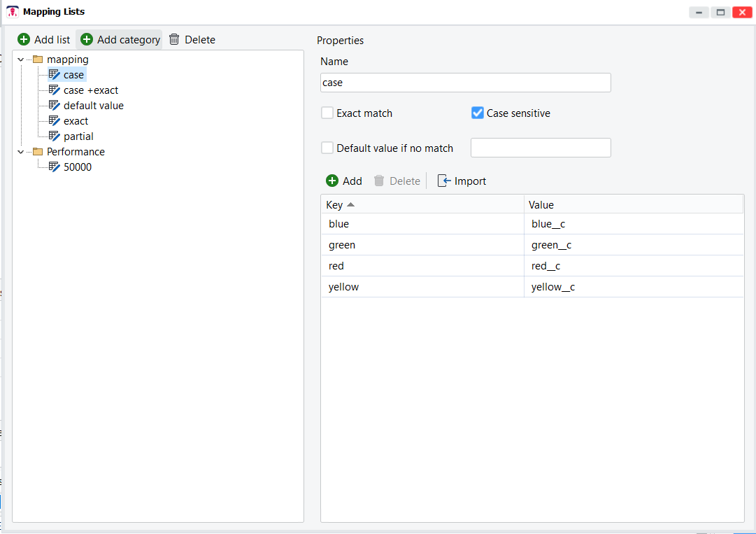Click the 'yellow' key cell

343,287
